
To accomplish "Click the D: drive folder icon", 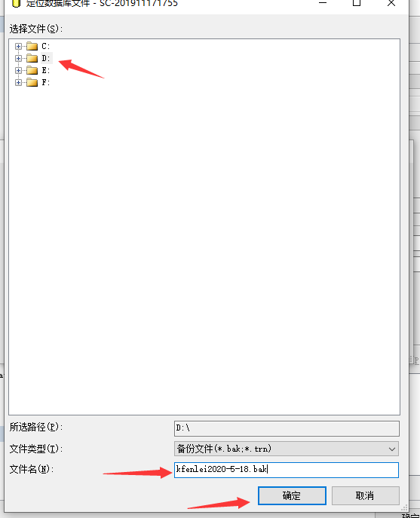I will 32,58.
